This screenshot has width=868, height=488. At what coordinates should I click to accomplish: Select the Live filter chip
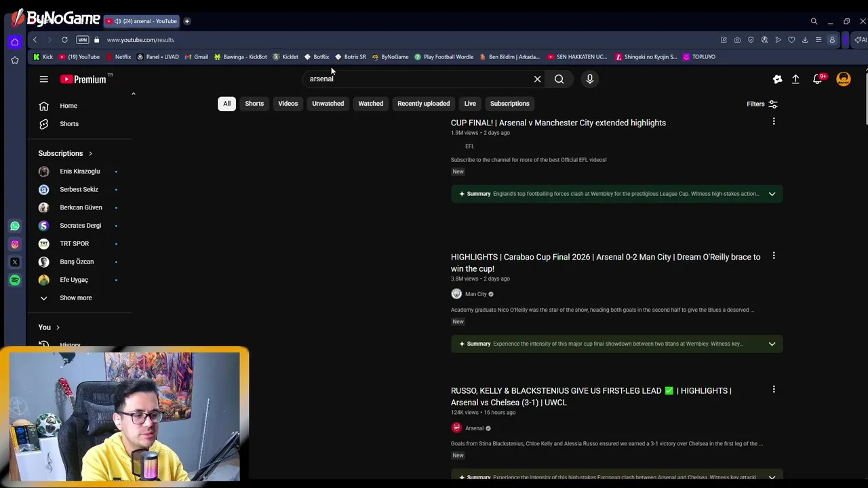470,104
